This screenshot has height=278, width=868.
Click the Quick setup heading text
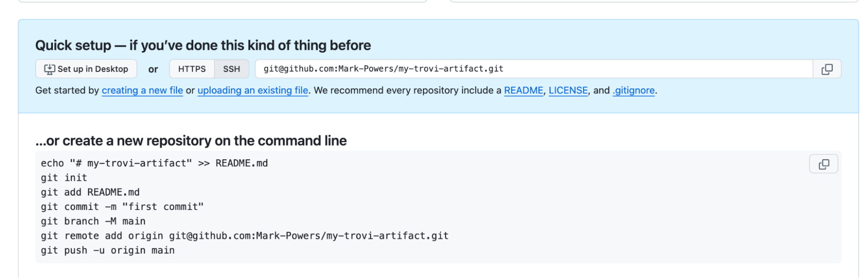(x=203, y=46)
